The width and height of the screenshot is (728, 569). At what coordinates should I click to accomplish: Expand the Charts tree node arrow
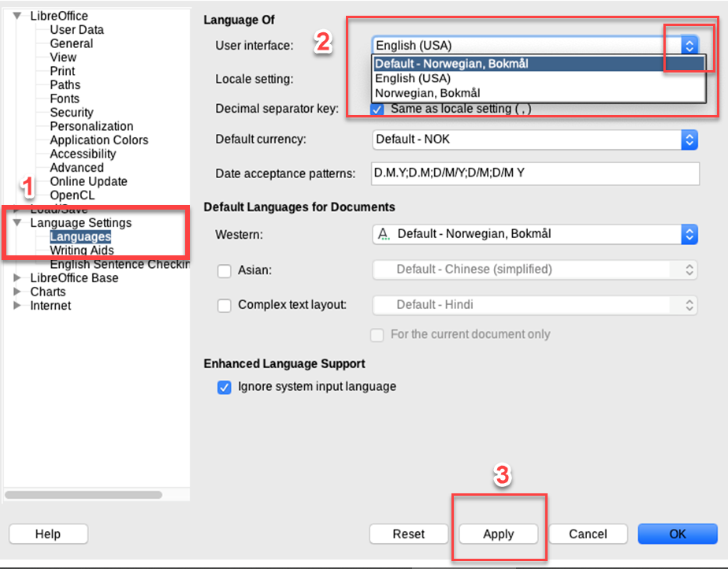coord(17,292)
